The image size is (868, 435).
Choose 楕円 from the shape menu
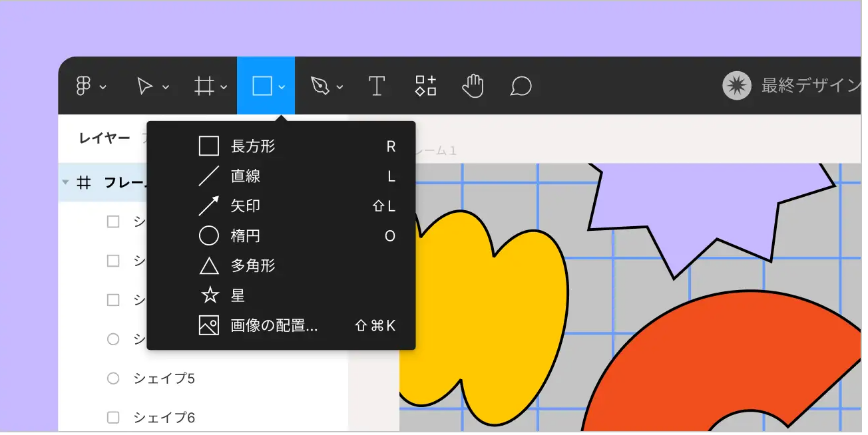click(281, 235)
